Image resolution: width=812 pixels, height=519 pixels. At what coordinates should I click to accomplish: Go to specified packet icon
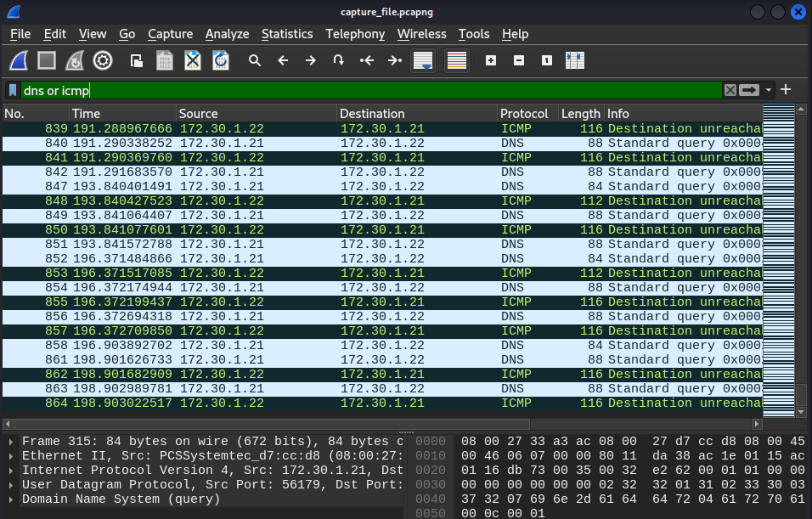339,60
